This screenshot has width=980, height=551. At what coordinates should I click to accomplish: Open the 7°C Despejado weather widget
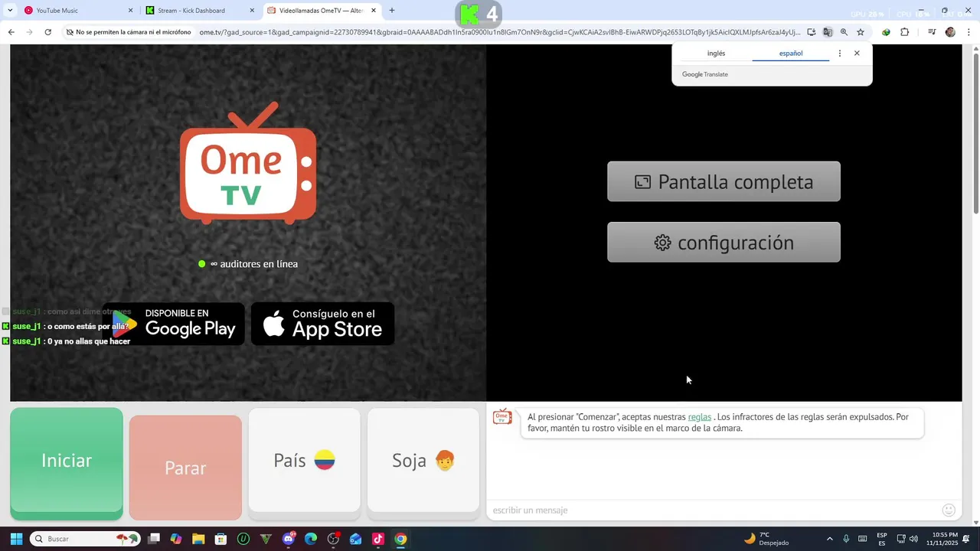pyautogui.click(x=766, y=539)
